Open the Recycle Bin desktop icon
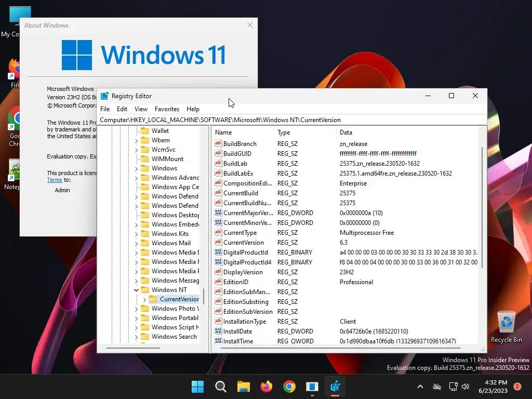This screenshot has height=399, width=532. 506,327
